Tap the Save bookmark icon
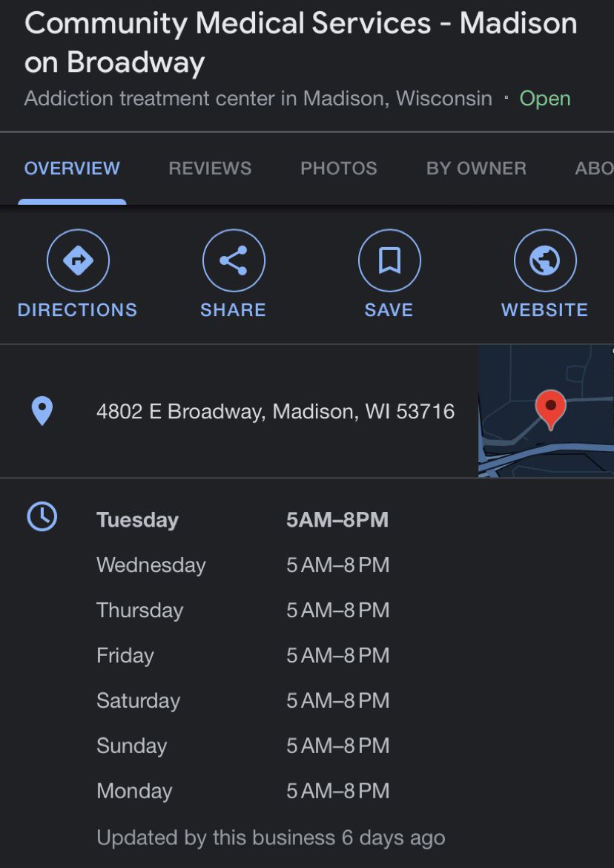 click(389, 260)
